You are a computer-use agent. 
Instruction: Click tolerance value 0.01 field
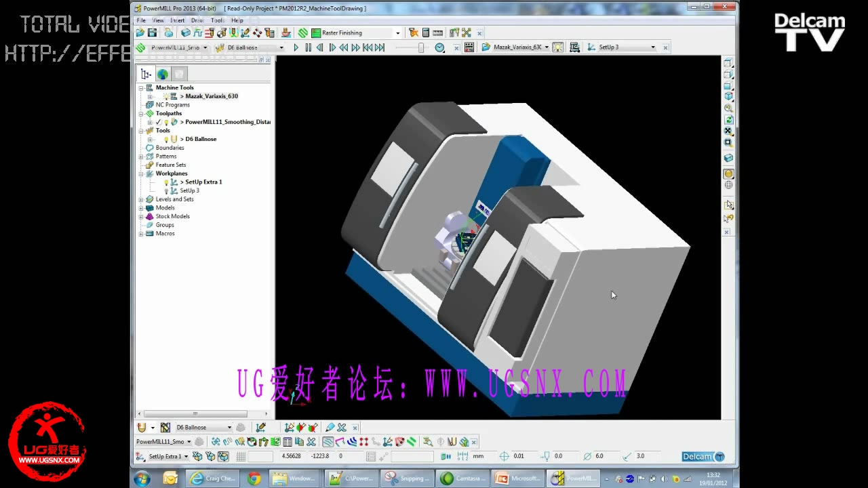519,457
